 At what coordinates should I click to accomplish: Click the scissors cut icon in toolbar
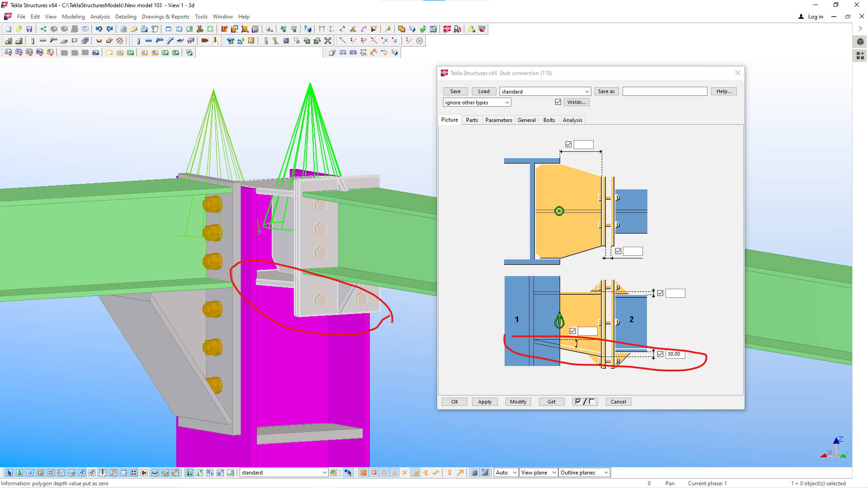coord(200,29)
